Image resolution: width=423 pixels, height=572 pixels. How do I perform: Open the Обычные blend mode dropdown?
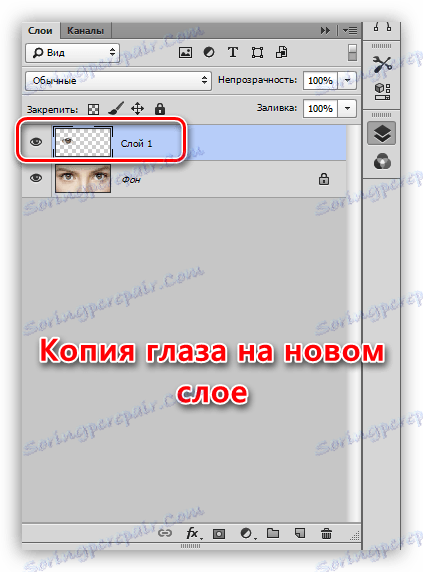click(118, 81)
